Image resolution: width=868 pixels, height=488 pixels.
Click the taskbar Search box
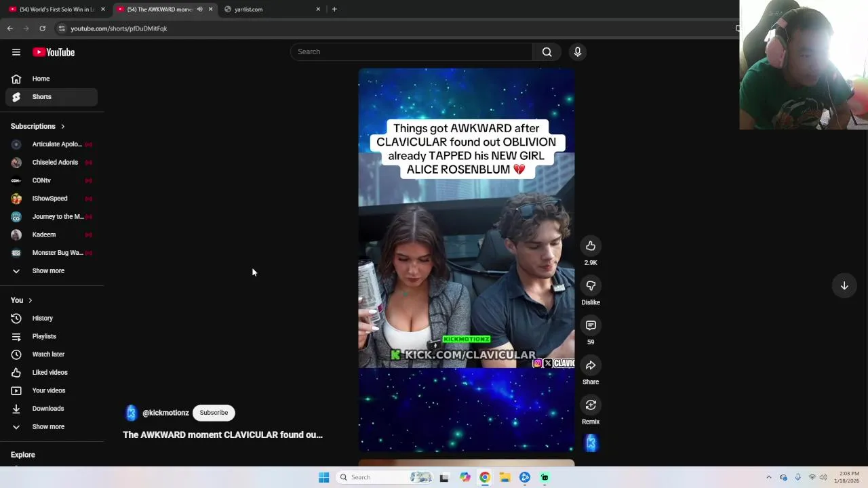pos(384,477)
